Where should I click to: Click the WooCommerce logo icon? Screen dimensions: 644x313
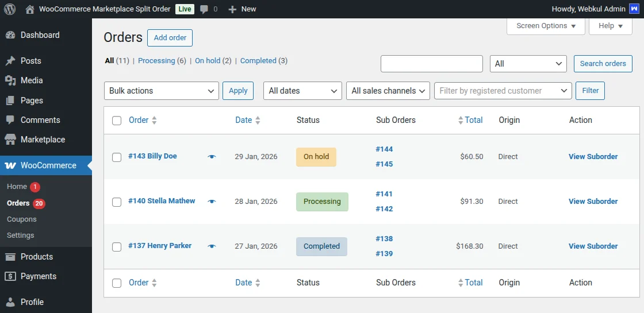10,165
